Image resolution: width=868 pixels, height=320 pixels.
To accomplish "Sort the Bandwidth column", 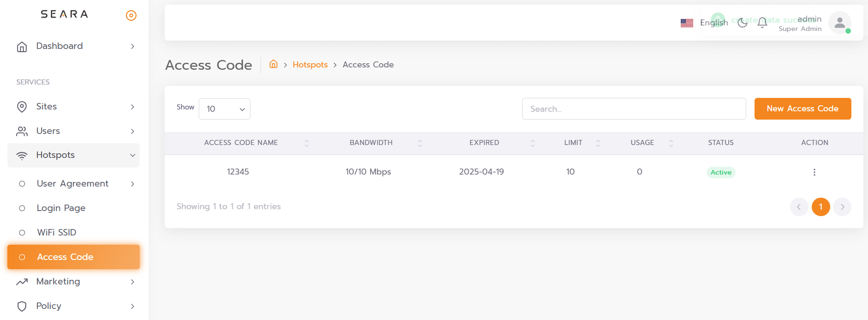I will pos(420,143).
